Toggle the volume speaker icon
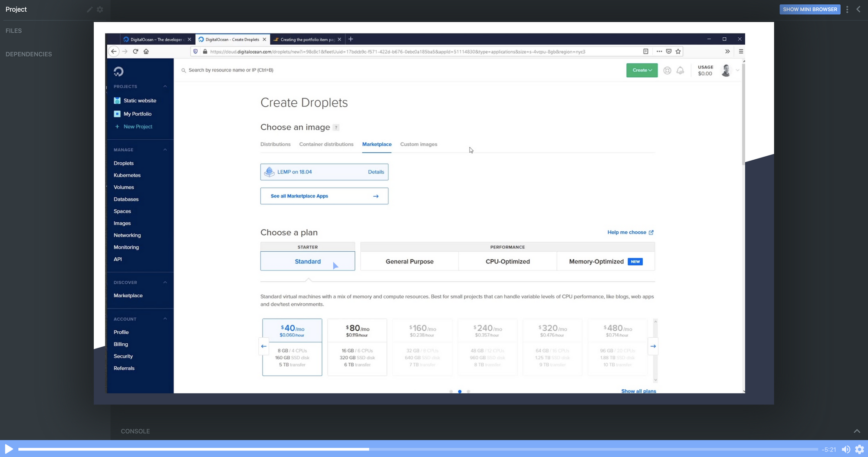 [846, 450]
